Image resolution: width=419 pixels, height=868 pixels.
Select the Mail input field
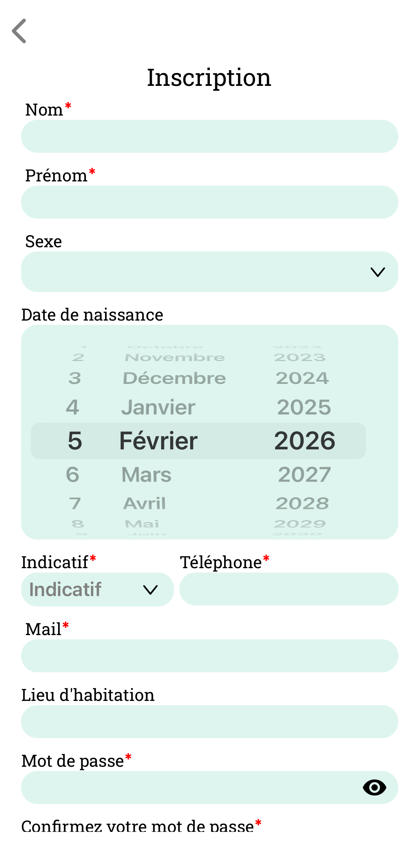click(x=209, y=656)
